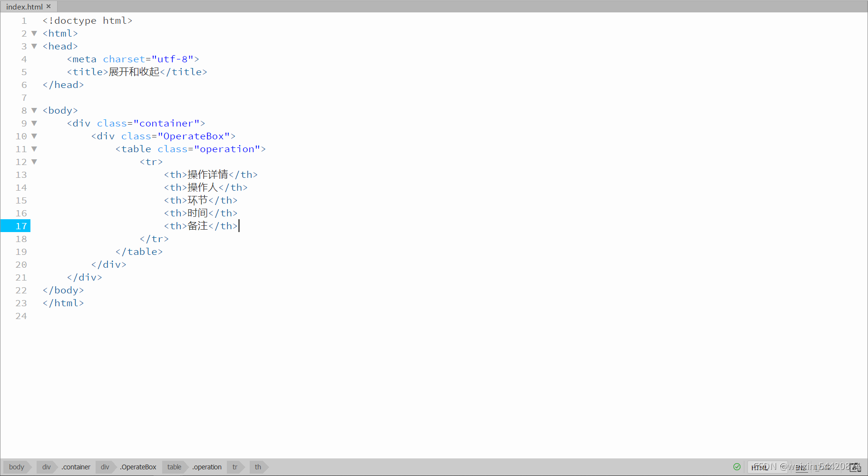Select the index.html file tab
The image size is (868, 476).
point(29,7)
